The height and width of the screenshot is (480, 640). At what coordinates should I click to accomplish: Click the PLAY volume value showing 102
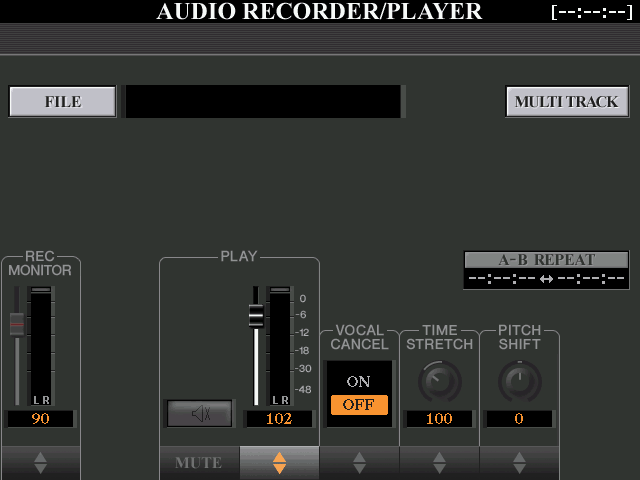point(279,419)
